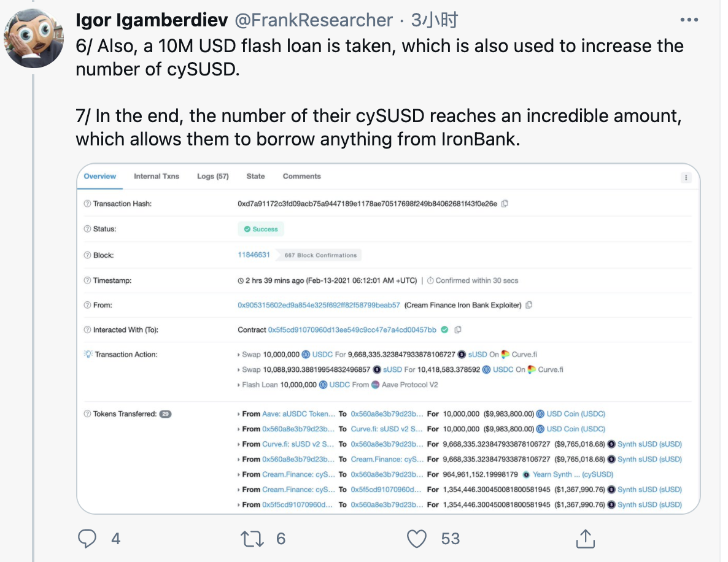Image resolution: width=728 pixels, height=562 pixels.
Task: Open the tweet's three-dot more menu
Action: [x=690, y=20]
